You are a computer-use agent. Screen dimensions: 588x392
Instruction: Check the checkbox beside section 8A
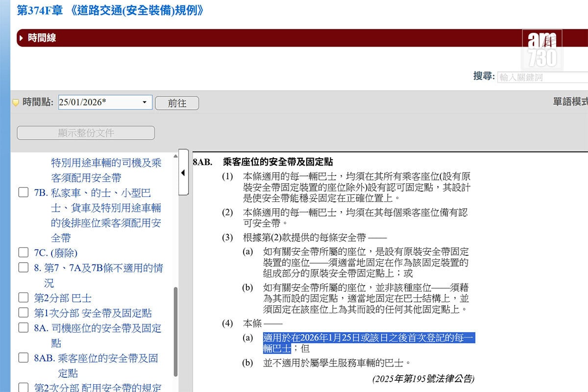24,328
